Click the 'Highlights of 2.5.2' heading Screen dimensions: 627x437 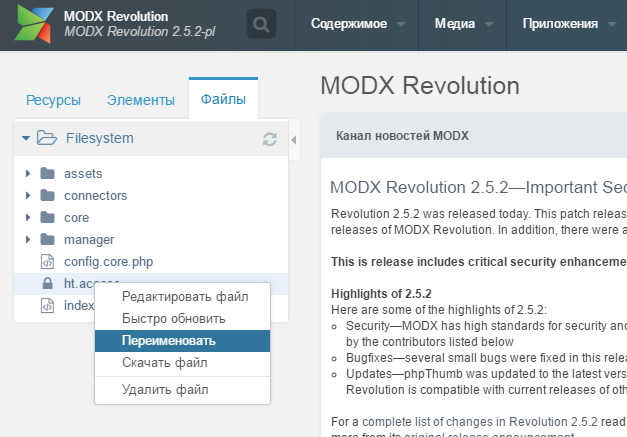click(x=381, y=294)
